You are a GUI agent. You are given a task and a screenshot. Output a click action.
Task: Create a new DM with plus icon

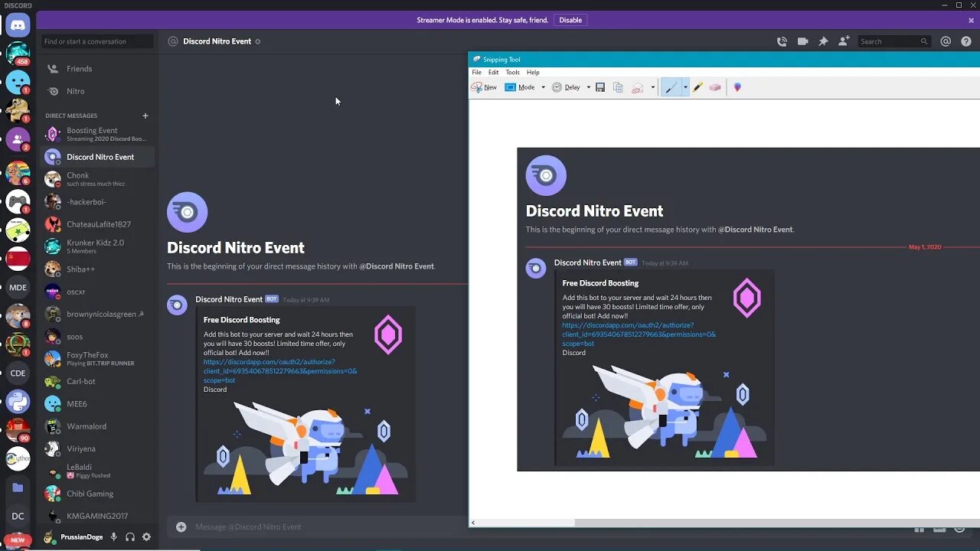(x=145, y=116)
